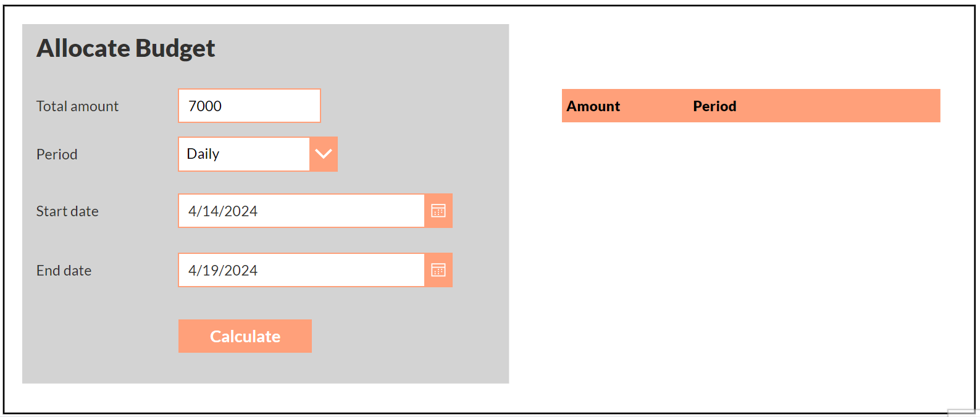Click the Calculate button
The width and height of the screenshot is (980, 417).
[x=245, y=336]
